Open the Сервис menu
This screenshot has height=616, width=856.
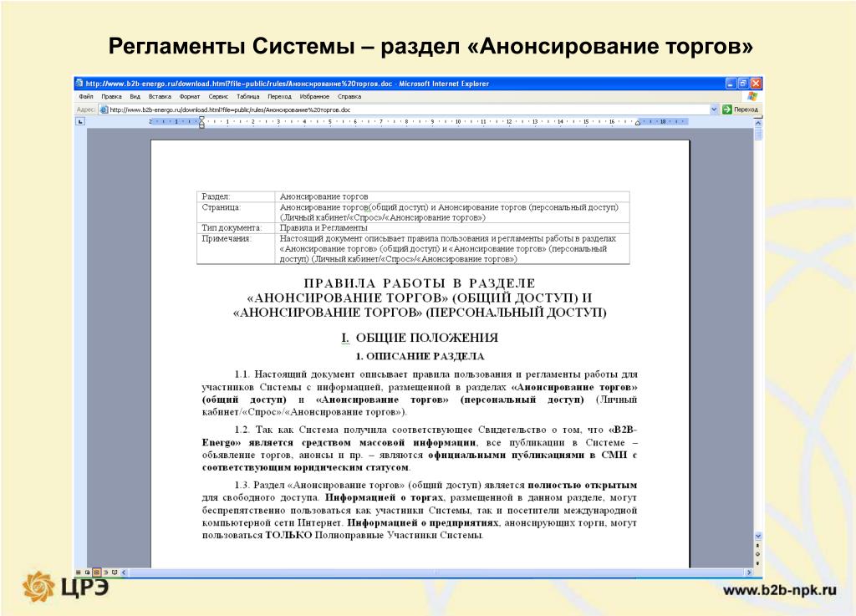[x=218, y=97]
